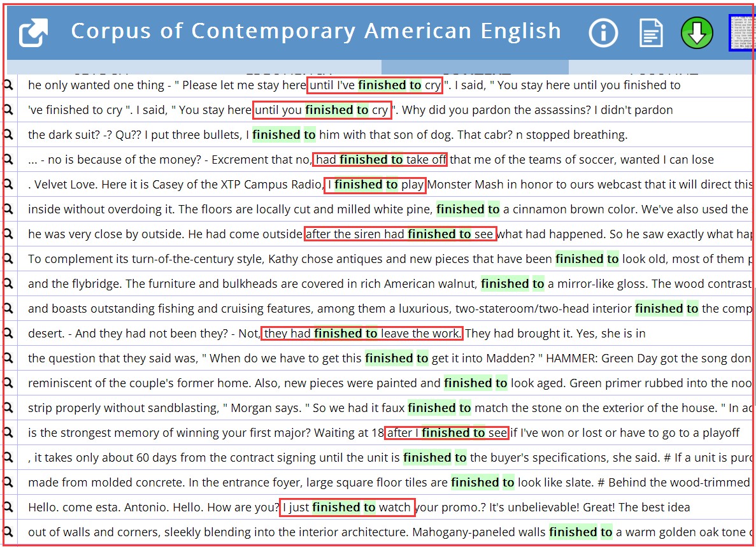Click the magnifier beside 'no is because of the money' line
Viewport: 756px width, 547px height.
click(x=8, y=160)
